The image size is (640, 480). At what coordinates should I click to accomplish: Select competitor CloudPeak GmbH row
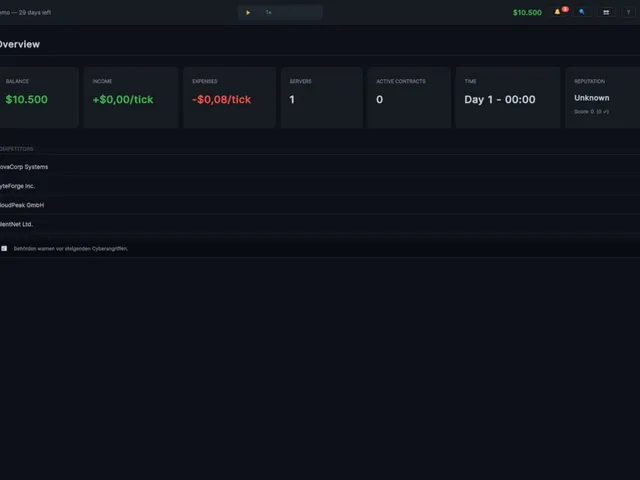click(x=320, y=205)
